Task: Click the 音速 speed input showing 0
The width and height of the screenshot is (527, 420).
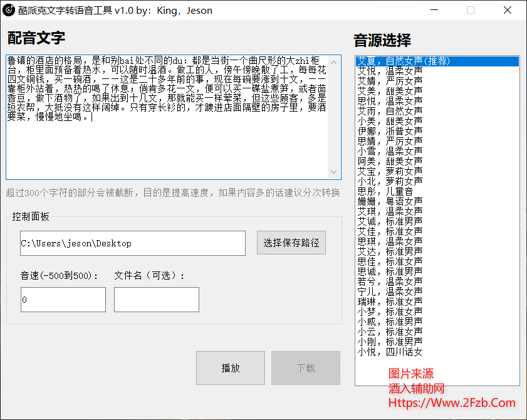Action: (x=63, y=300)
